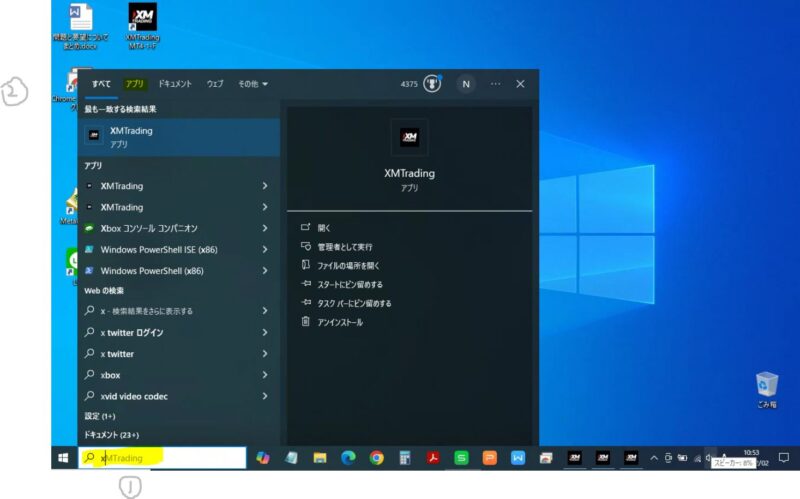Open the three-dot options menu in search panel
The height and width of the screenshot is (499, 800).
point(495,84)
